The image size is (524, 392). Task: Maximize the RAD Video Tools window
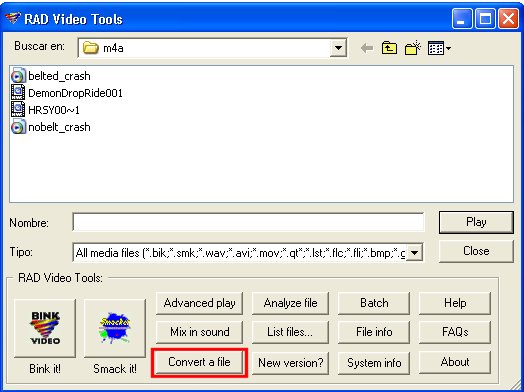pyautogui.click(x=485, y=19)
